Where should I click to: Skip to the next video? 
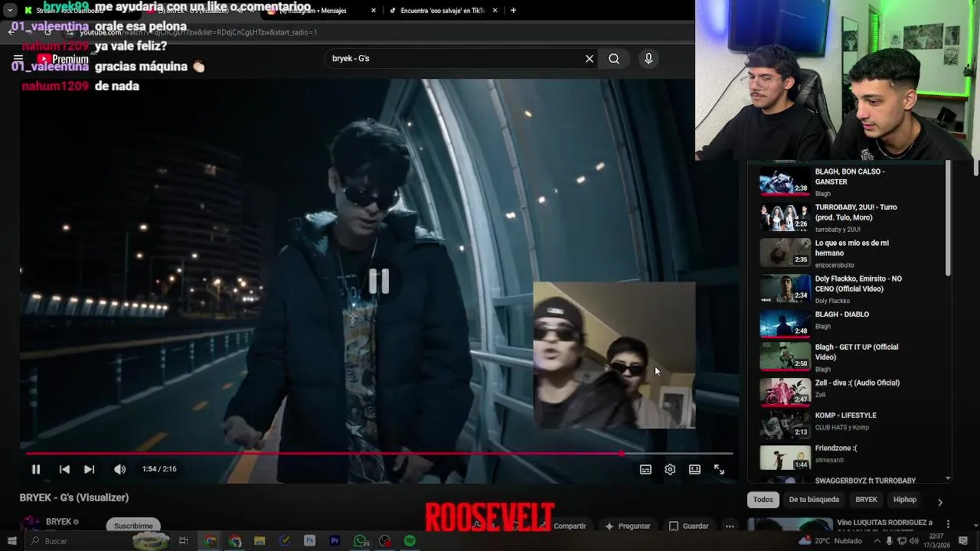point(89,469)
